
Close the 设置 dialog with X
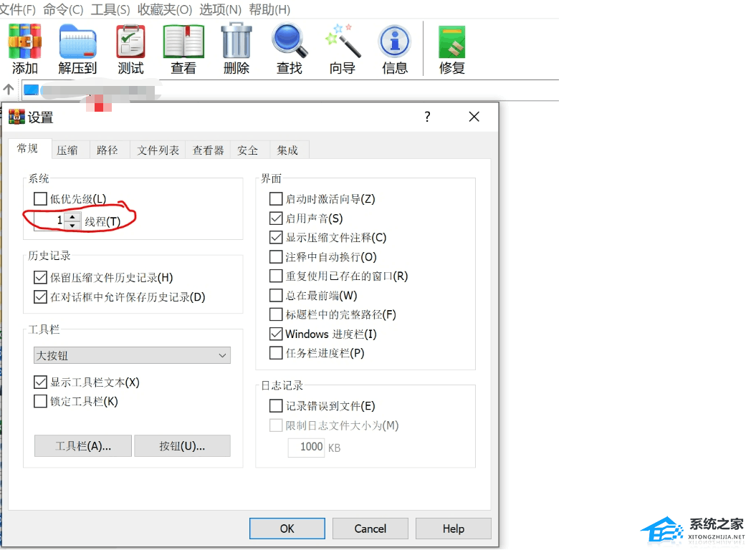pyautogui.click(x=474, y=117)
